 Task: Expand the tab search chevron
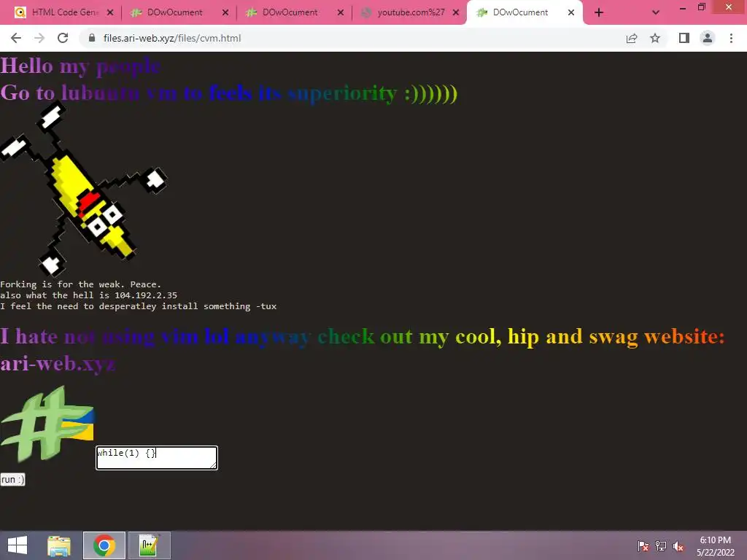tap(656, 12)
